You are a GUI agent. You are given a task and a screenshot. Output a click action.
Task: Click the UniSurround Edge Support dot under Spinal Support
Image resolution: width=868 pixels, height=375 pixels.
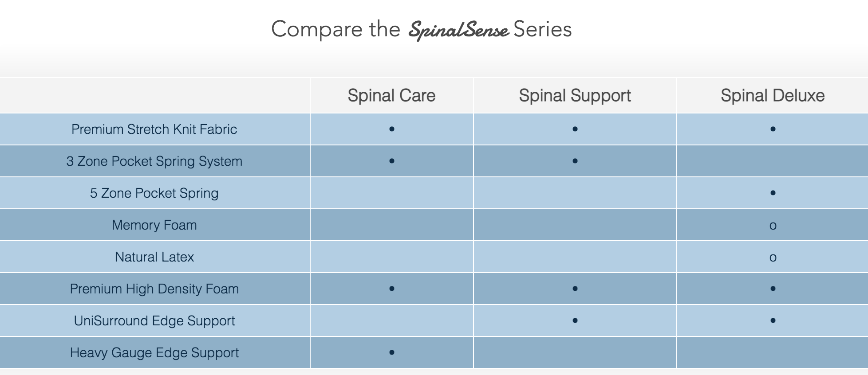tap(575, 320)
